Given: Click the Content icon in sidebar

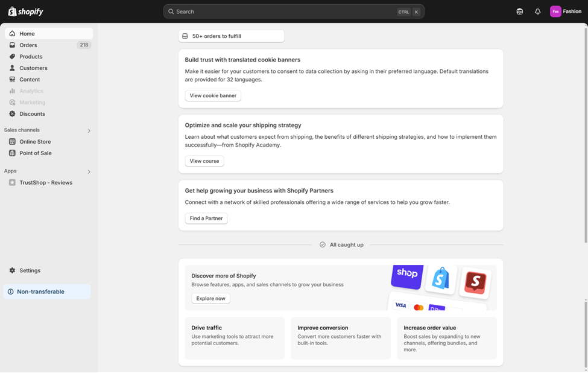Looking at the screenshot, I should (x=13, y=79).
